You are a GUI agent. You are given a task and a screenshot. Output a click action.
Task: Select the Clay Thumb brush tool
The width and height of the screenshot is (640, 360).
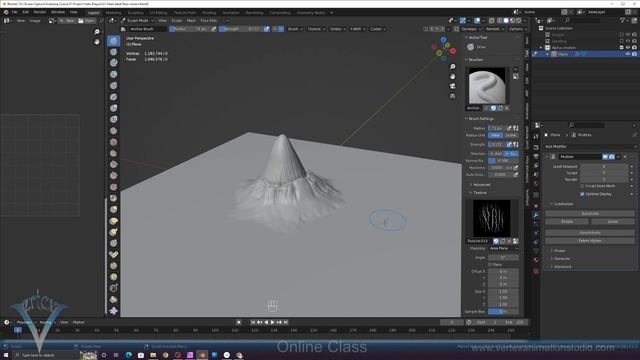pos(113,86)
